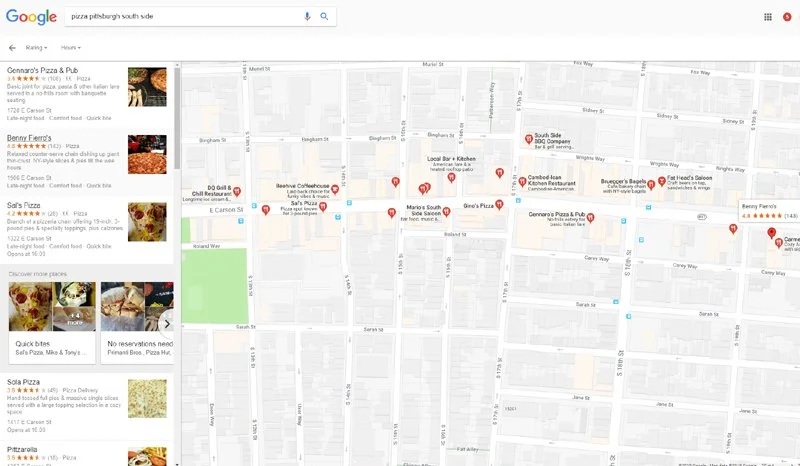Show more cards with the carousel arrow
The height and width of the screenshot is (466, 800).
167,324
